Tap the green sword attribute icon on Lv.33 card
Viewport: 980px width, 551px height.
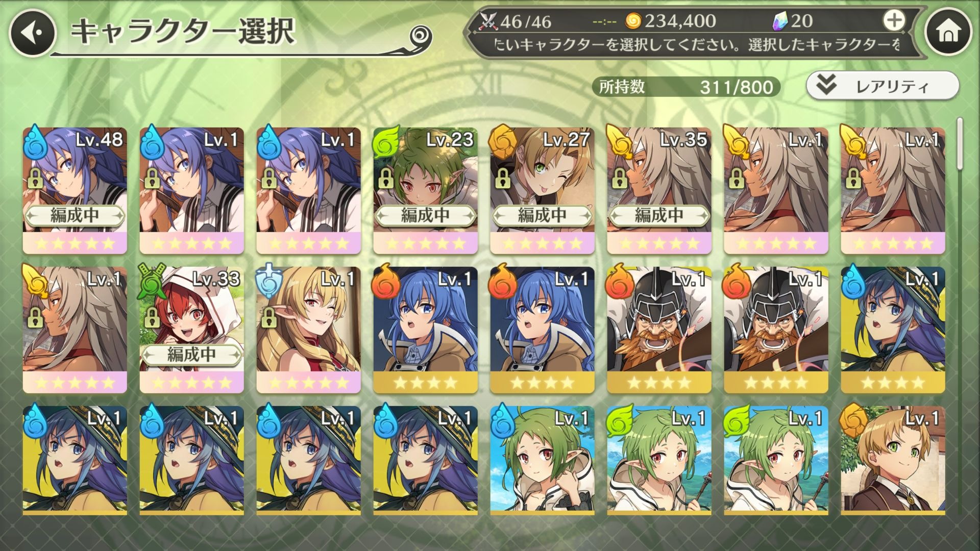(x=153, y=282)
